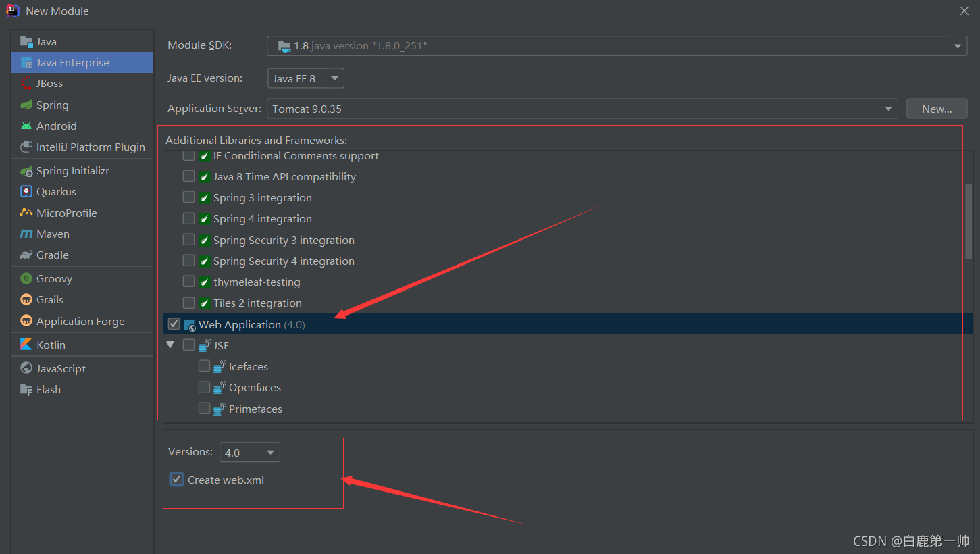This screenshot has width=980, height=554.
Task: Check the Tiles 2 integration checkbox
Action: (189, 303)
